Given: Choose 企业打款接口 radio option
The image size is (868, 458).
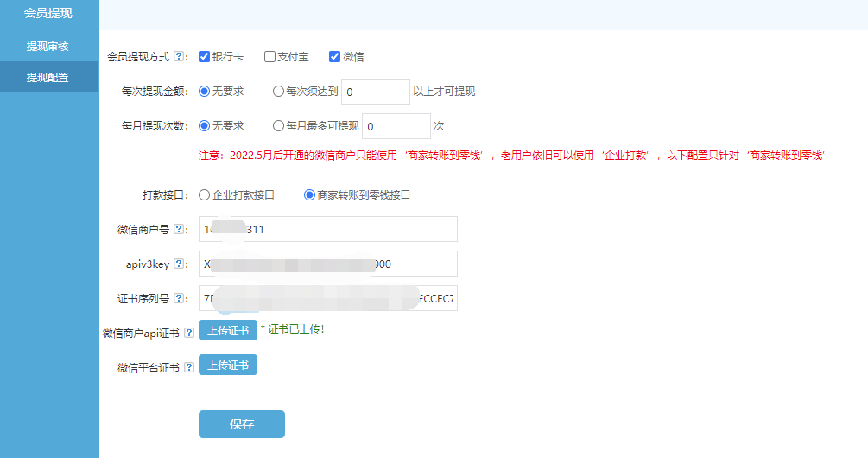Looking at the screenshot, I should (205, 195).
